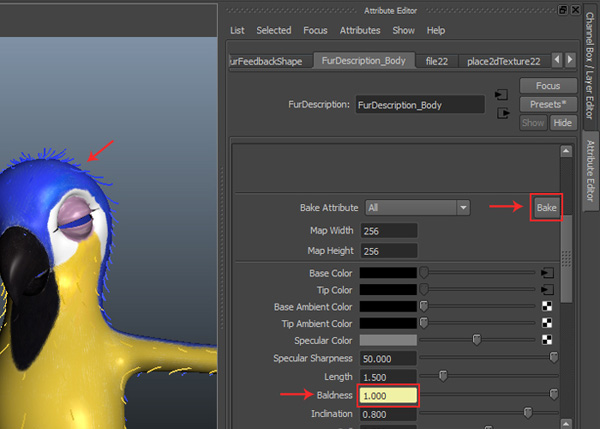Click the tab scroll left arrow
Viewport: 600px width, 429px height.
557,60
